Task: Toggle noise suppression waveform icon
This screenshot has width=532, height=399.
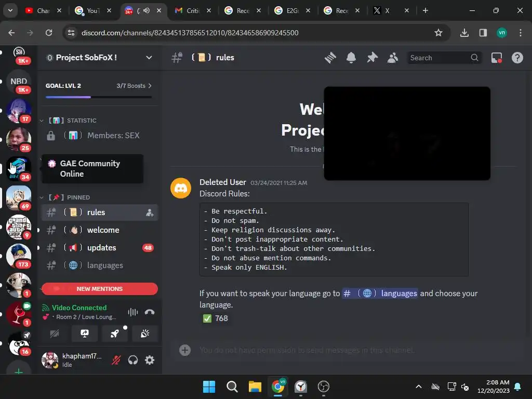Action: click(x=132, y=312)
